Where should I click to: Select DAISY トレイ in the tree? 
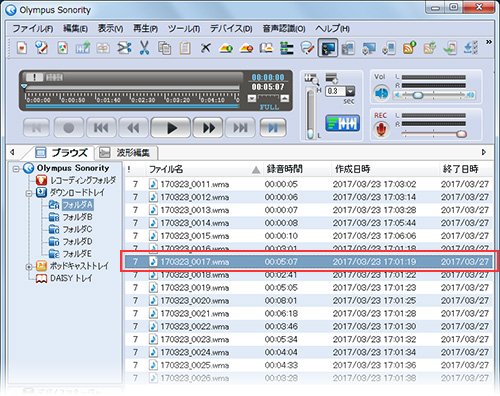71,279
